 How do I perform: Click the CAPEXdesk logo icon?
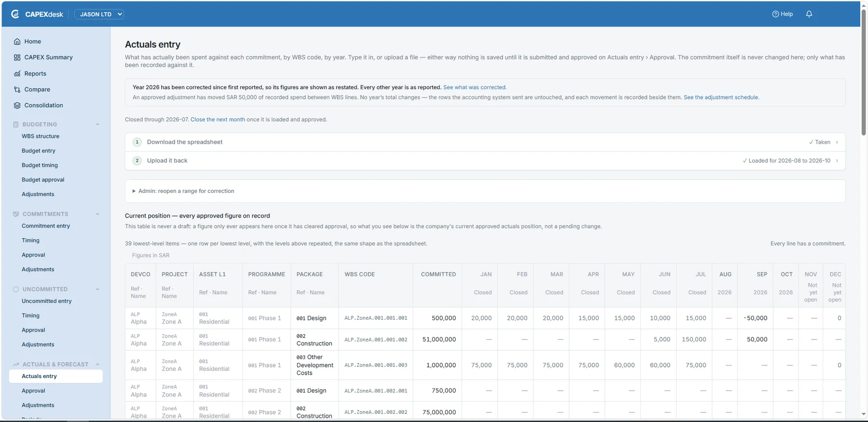point(15,14)
